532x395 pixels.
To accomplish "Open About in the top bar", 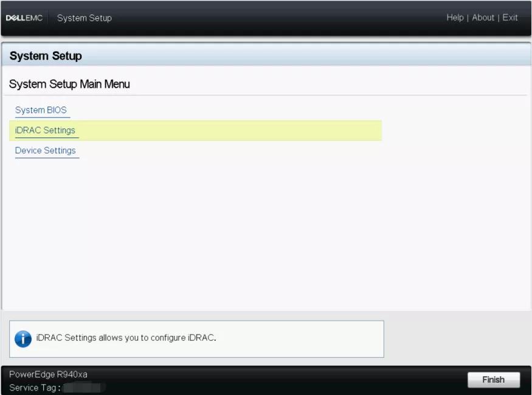I will tap(483, 18).
